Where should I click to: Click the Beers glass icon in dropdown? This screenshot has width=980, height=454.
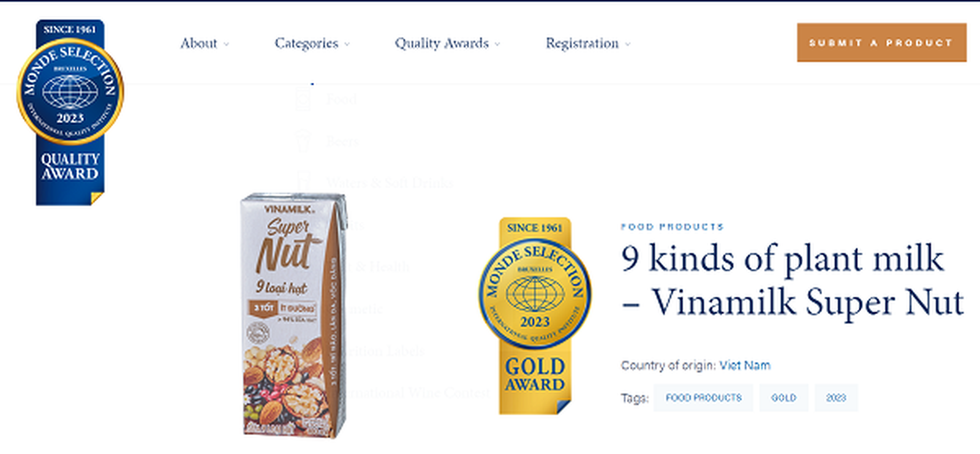(x=303, y=141)
